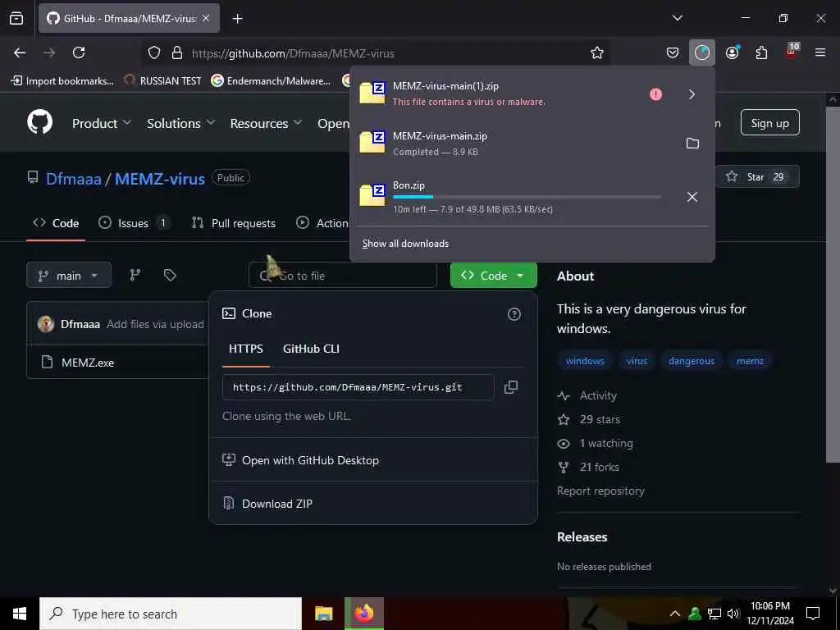Select the GitHub CLI clone tab
The height and width of the screenshot is (630, 840).
[311, 349]
